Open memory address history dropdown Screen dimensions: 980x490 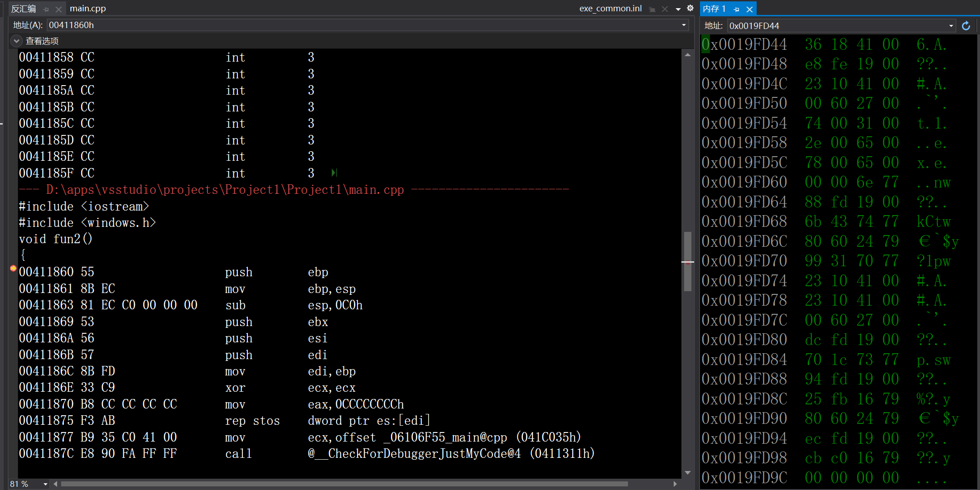tap(951, 26)
